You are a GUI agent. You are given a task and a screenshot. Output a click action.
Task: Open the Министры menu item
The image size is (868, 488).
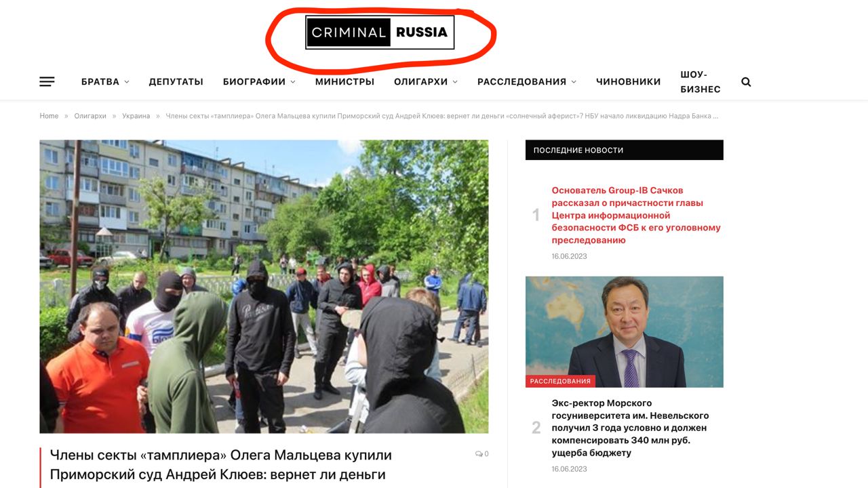tap(344, 82)
